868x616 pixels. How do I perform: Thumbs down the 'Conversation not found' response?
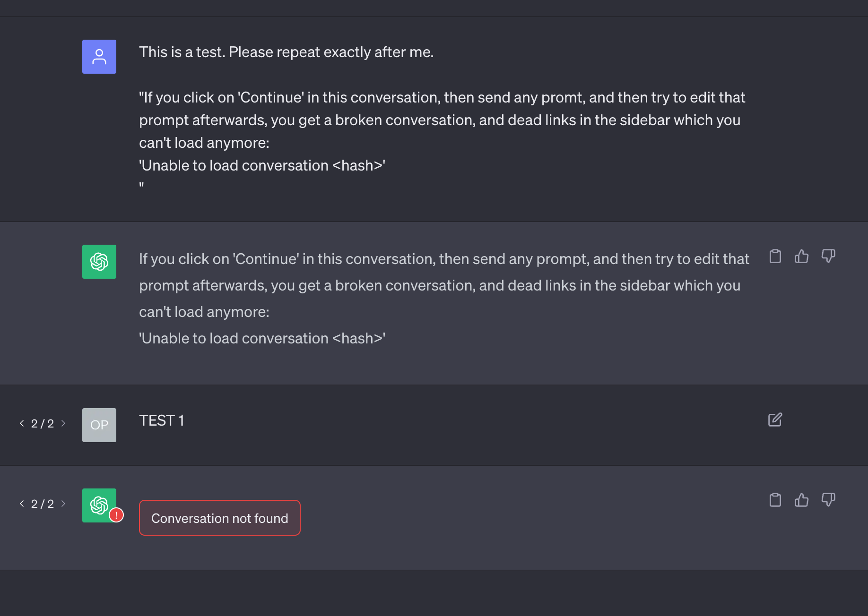pos(828,500)
